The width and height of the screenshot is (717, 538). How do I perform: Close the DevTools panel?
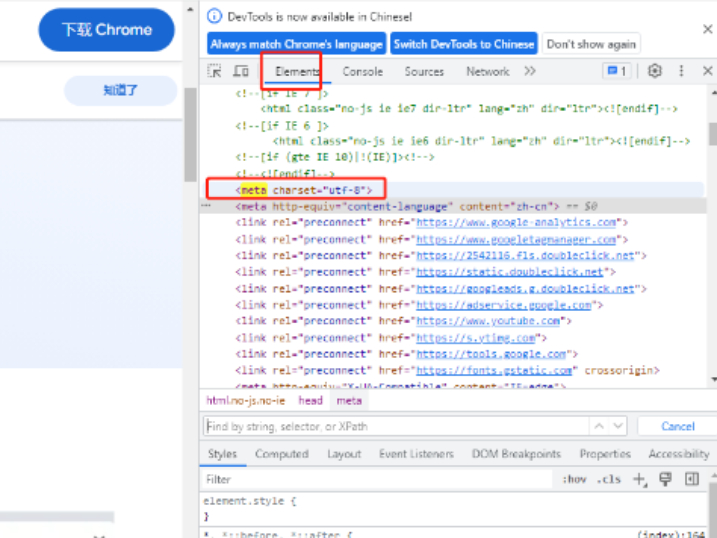(707, 71)
